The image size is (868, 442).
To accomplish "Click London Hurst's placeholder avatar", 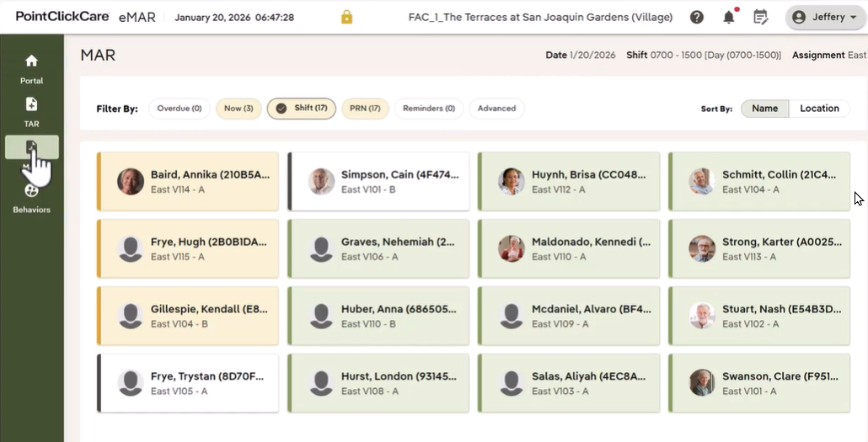I will (321, 383).
